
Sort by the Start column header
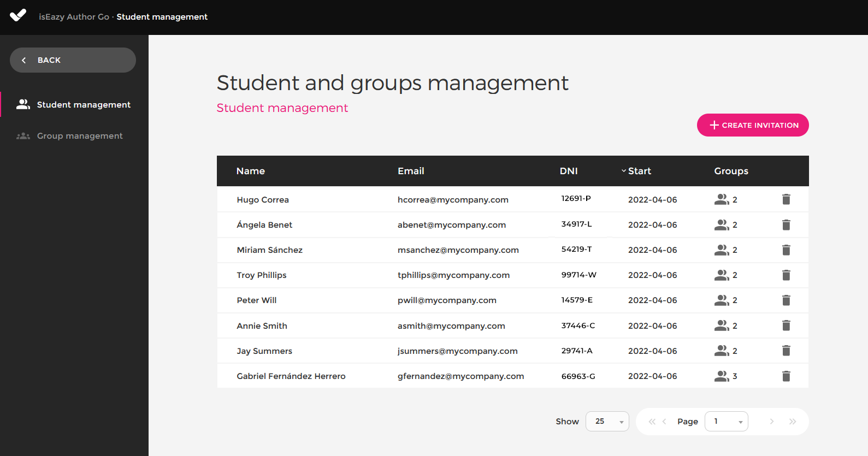tap(639, 171)
